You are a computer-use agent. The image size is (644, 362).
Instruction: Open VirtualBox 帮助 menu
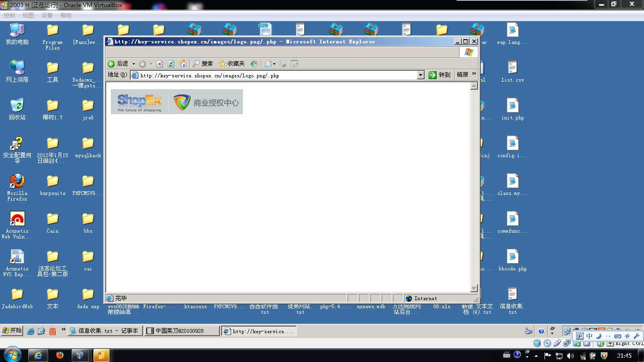(66, 16)
